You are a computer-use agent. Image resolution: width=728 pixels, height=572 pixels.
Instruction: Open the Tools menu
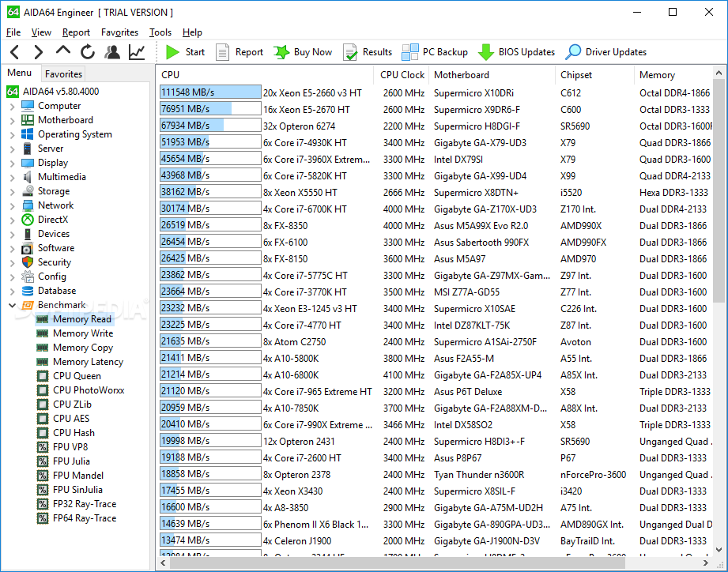coord(160,32)
